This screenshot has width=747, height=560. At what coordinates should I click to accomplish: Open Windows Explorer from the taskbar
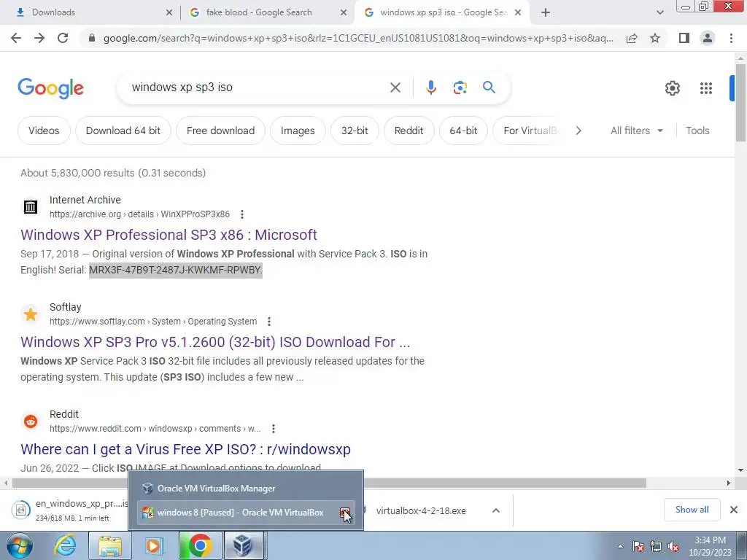(x=110, y=545)
